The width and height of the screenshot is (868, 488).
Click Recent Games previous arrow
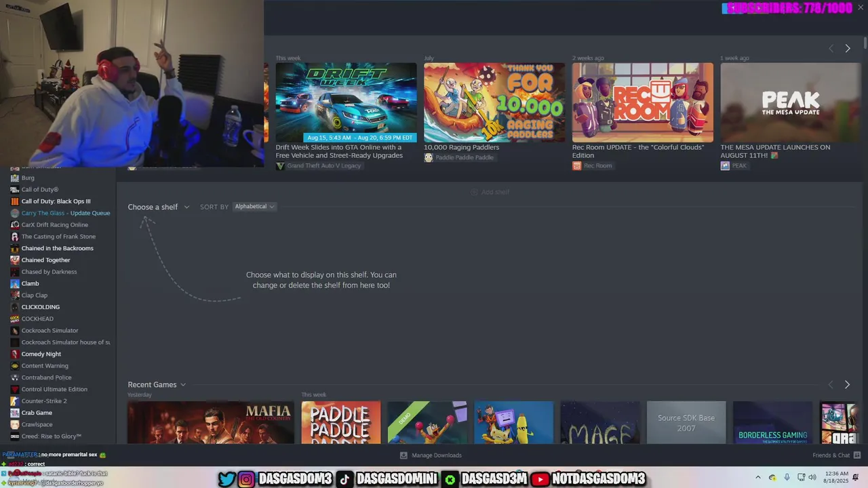pyautogui.click(x=831, y=384)
